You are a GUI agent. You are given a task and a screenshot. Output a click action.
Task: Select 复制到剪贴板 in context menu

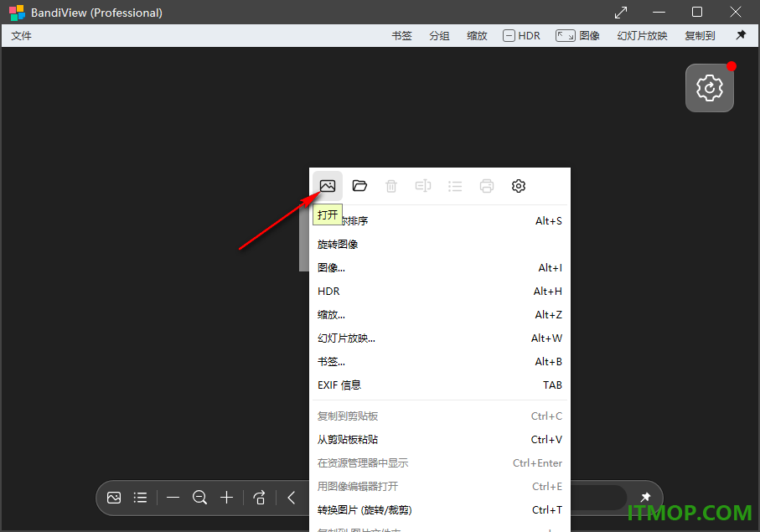click(440, 416)
